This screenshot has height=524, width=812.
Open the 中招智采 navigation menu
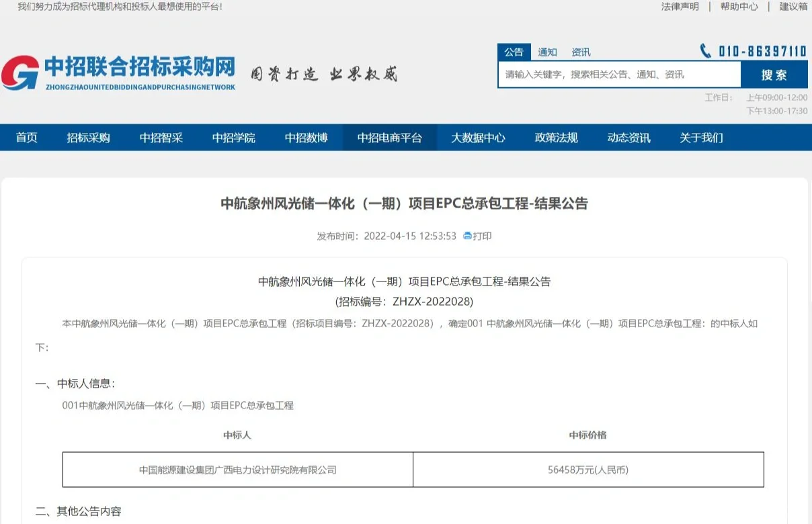click(160, 138)
